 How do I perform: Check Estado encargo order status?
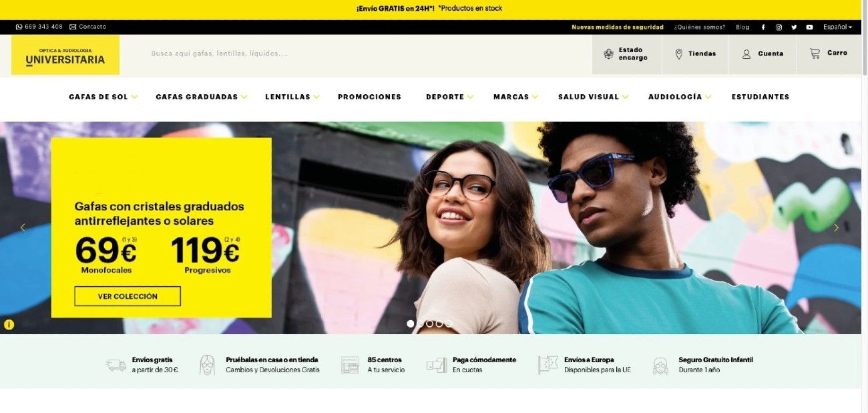coord(626,54)
